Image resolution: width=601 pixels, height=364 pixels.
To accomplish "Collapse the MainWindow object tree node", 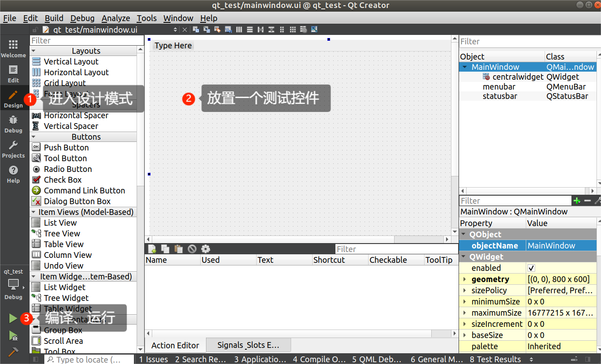I will [465, 67].
